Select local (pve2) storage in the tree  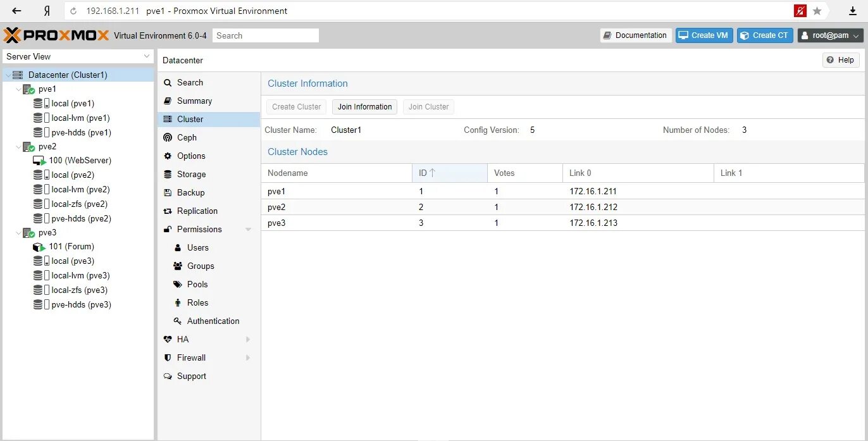73,175
